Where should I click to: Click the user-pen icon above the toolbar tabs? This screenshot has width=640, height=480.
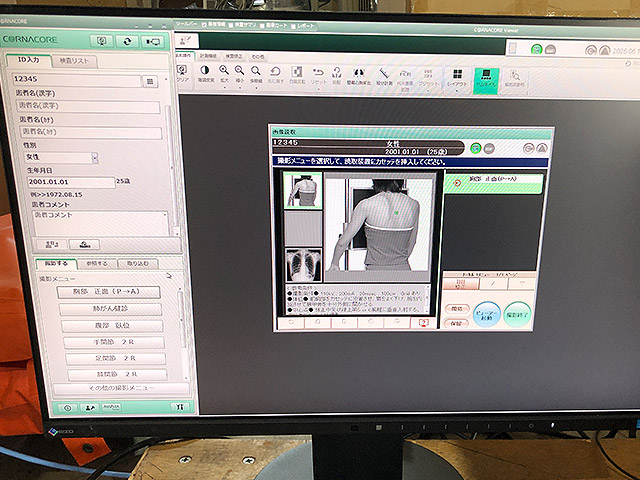(x=187, y=41)
